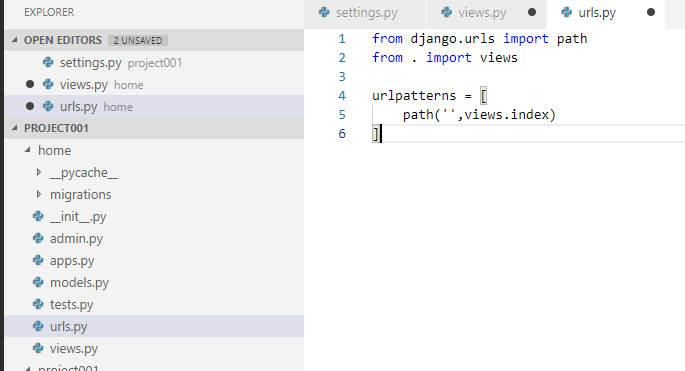Image resolution: width=685 pixels, height=371 pixels.
Task: Select the __pycache__ folder name
Action: tap(84, 173)
